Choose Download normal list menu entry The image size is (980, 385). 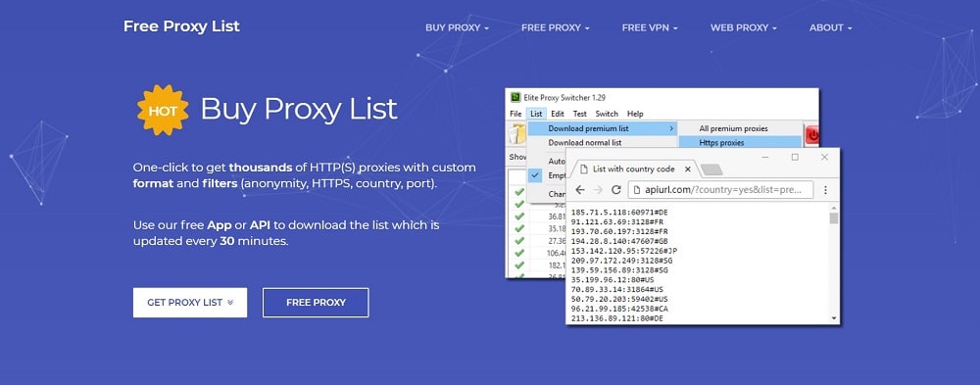(585, 142)
